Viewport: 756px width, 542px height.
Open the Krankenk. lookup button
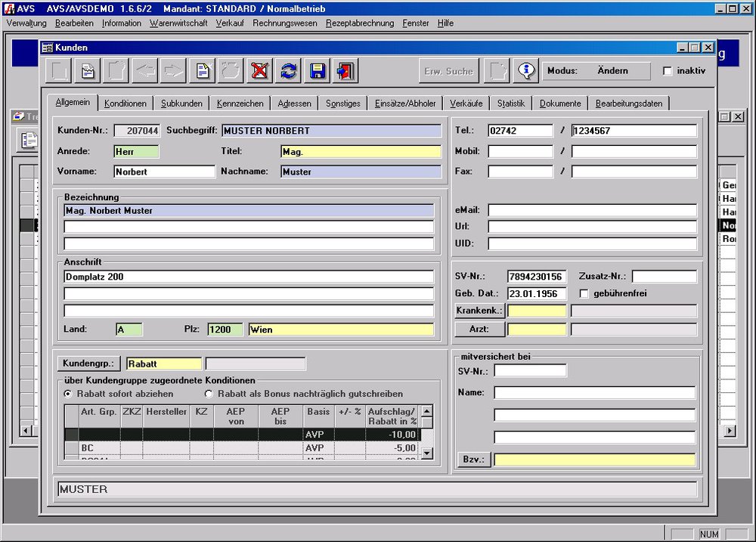pyautogui.click(x=479, y=311)
